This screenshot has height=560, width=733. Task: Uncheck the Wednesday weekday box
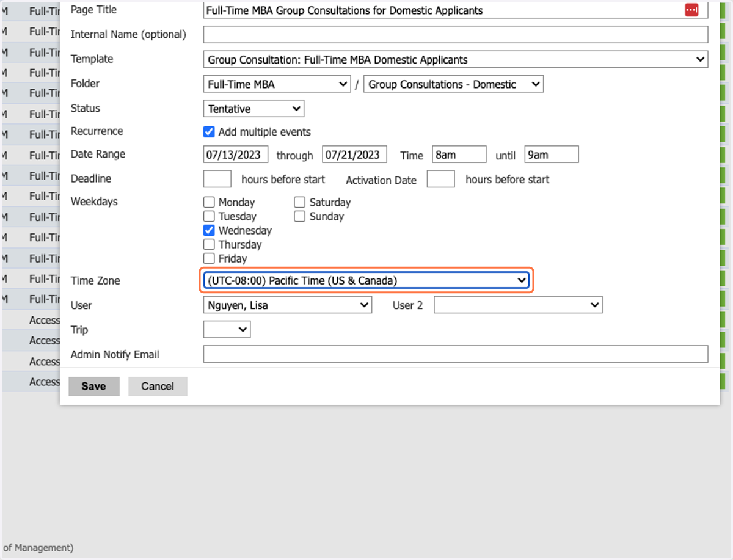[x=209, y=230]
